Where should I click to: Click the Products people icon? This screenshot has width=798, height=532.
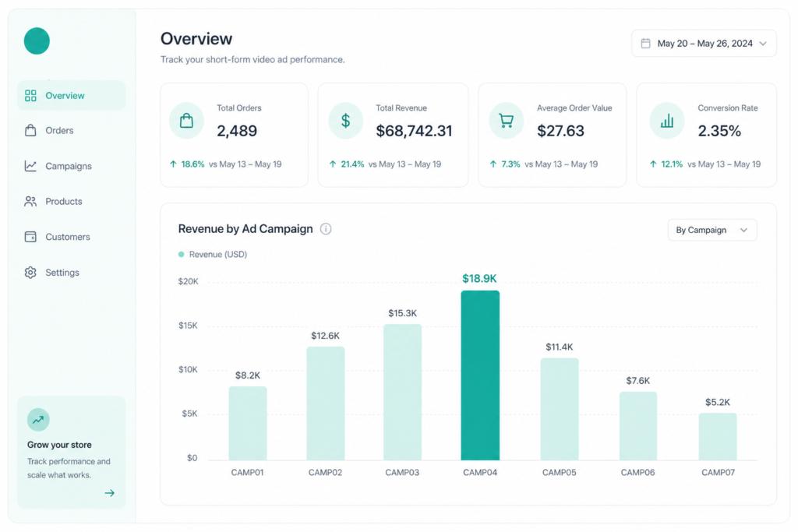coord(30,202)
